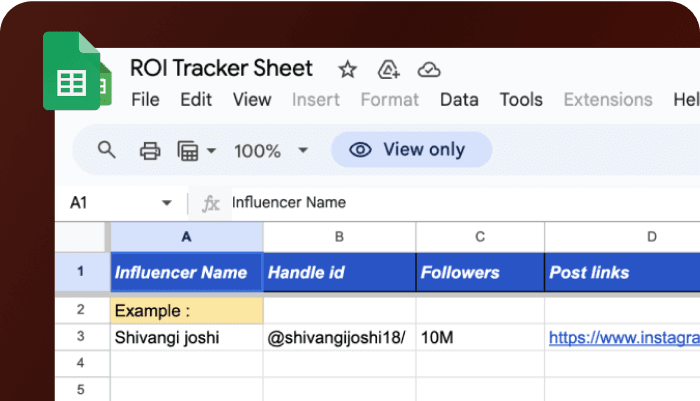Click the print icon
This screenshot has height=401, width=700.
[x=150, y=150]
